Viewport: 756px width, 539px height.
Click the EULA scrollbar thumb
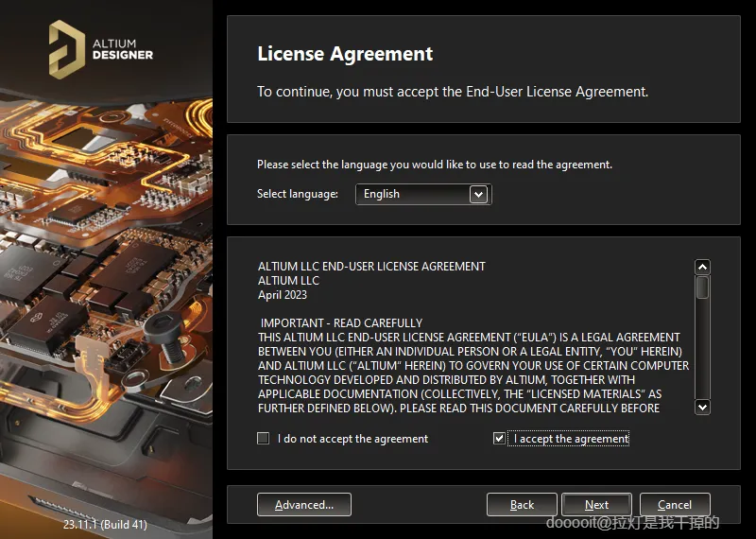tap(702, 287)
